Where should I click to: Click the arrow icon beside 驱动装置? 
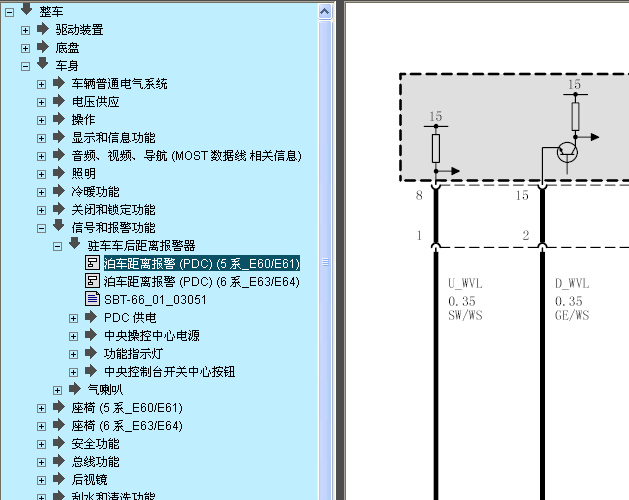(x=43, y=28)
